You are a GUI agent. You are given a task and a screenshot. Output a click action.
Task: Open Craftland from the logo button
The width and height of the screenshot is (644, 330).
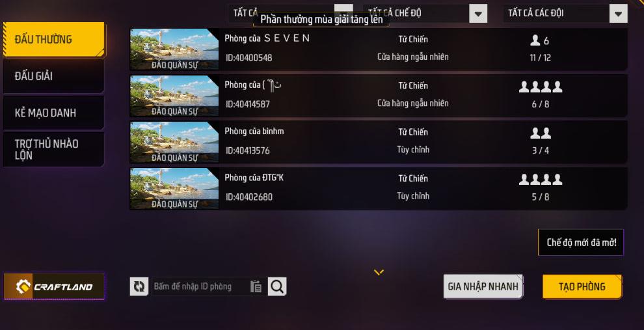tap(54, 286)
